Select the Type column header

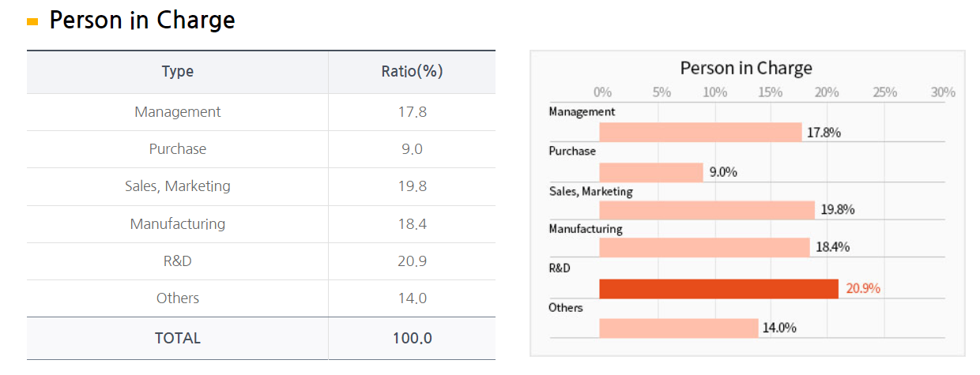(x=177, y=72)
